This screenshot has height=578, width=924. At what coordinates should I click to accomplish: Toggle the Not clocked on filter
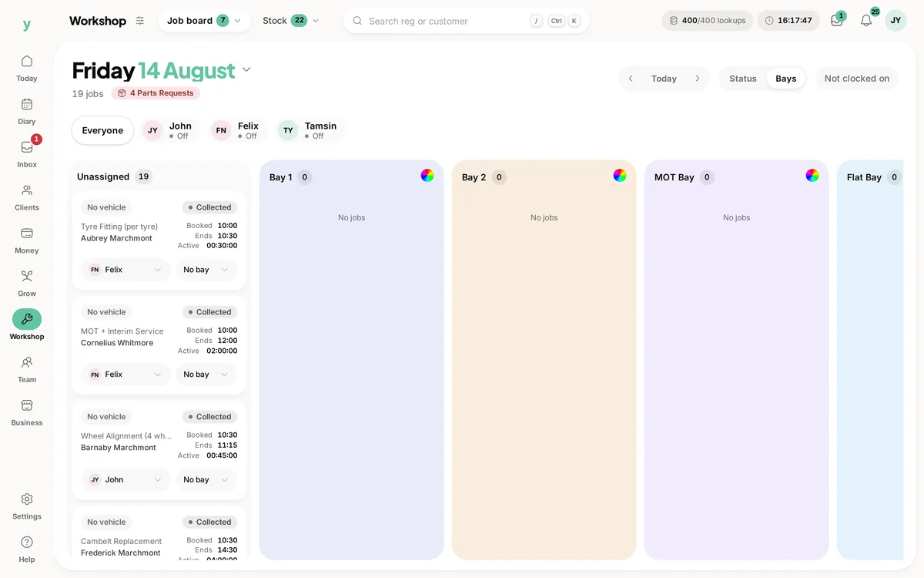pos(857,79)
